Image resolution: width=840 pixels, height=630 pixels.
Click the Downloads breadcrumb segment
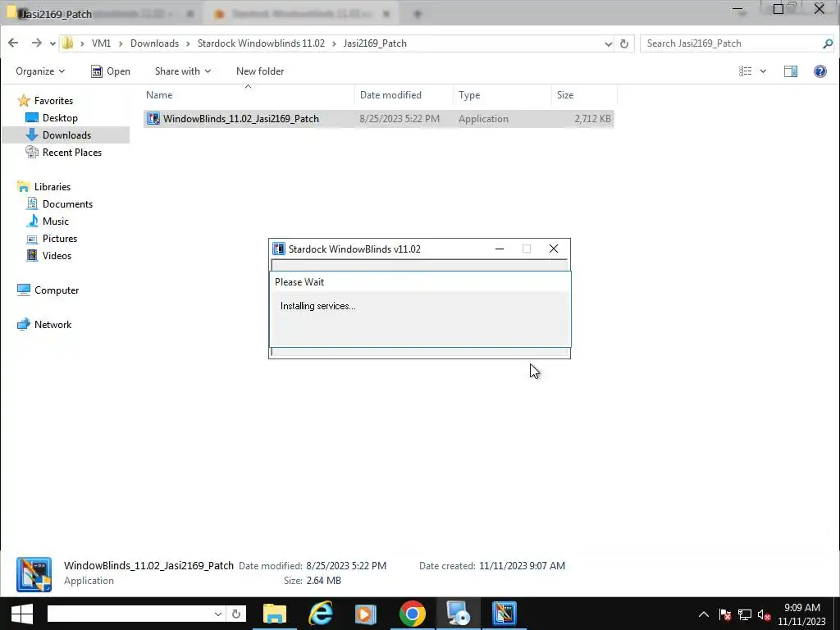pyautogui.click(x=154, y=43)
